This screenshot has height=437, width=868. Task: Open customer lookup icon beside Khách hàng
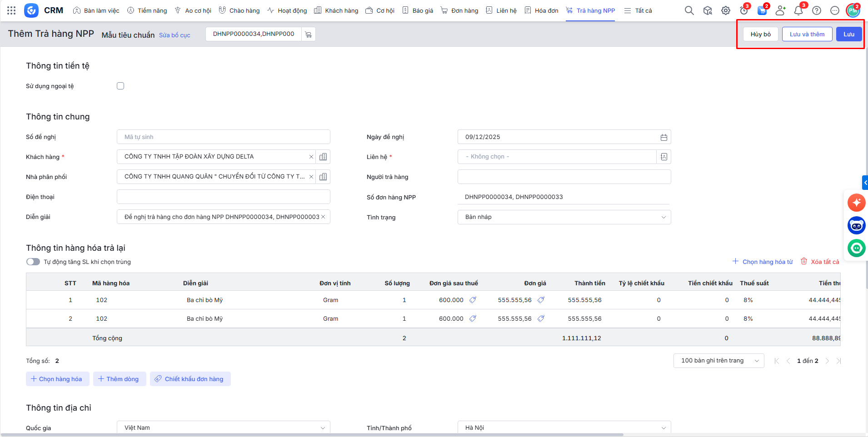323,157
